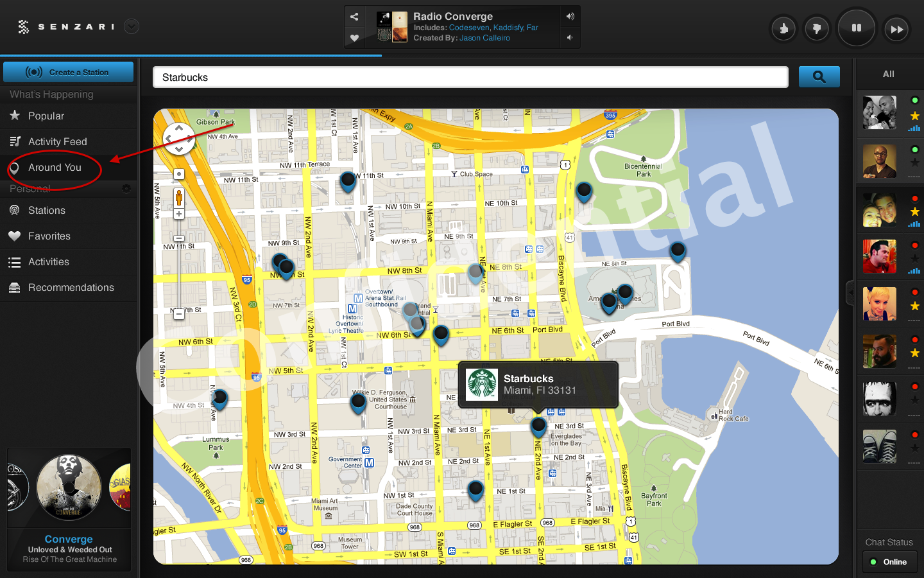Click the Starbucks search text field
Screen dimensions: 924x578
[x=470, y=78]
